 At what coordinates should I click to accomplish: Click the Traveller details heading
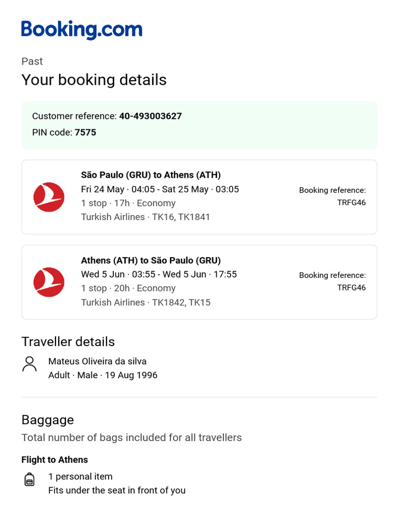(x=68, y=342)
